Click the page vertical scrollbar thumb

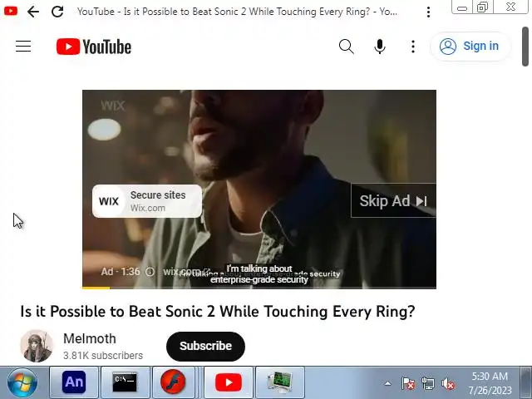tap(525, 47)
